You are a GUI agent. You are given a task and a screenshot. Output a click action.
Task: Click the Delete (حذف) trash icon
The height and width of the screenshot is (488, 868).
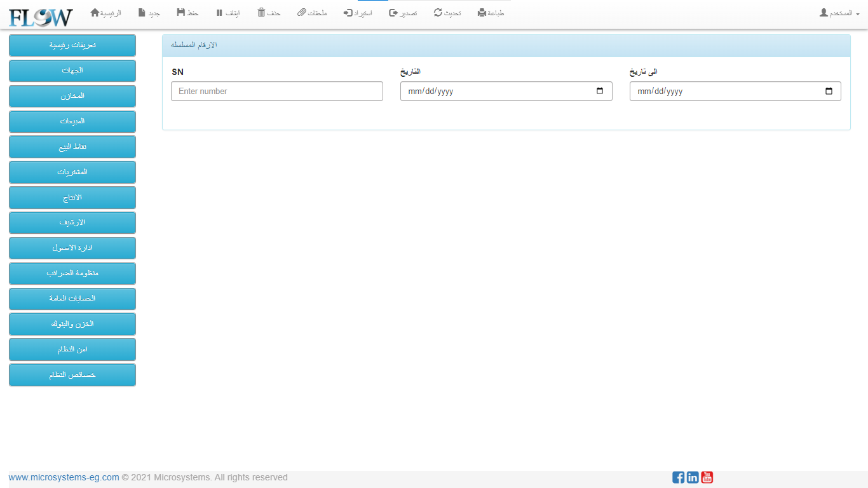[261, 13]
